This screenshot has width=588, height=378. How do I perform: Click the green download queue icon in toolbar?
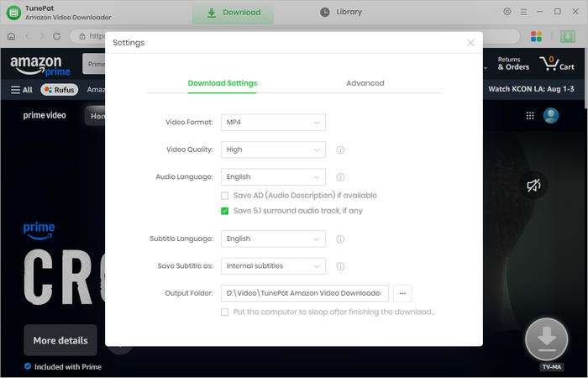[x=567, y=36]
